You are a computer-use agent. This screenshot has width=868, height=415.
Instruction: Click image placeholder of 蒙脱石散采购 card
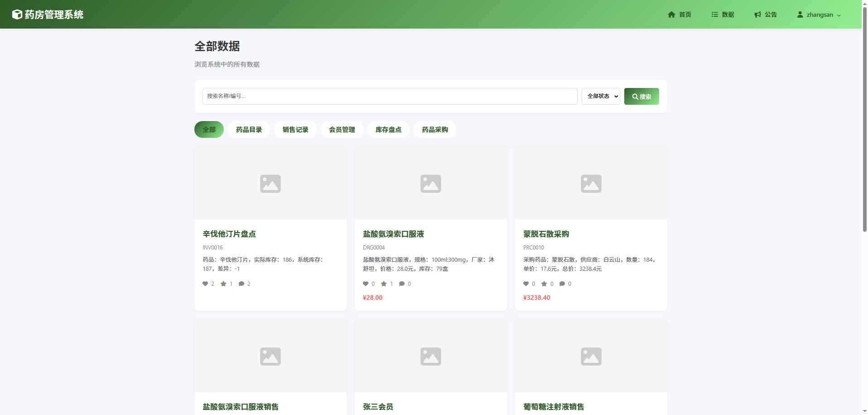[591, 184]
